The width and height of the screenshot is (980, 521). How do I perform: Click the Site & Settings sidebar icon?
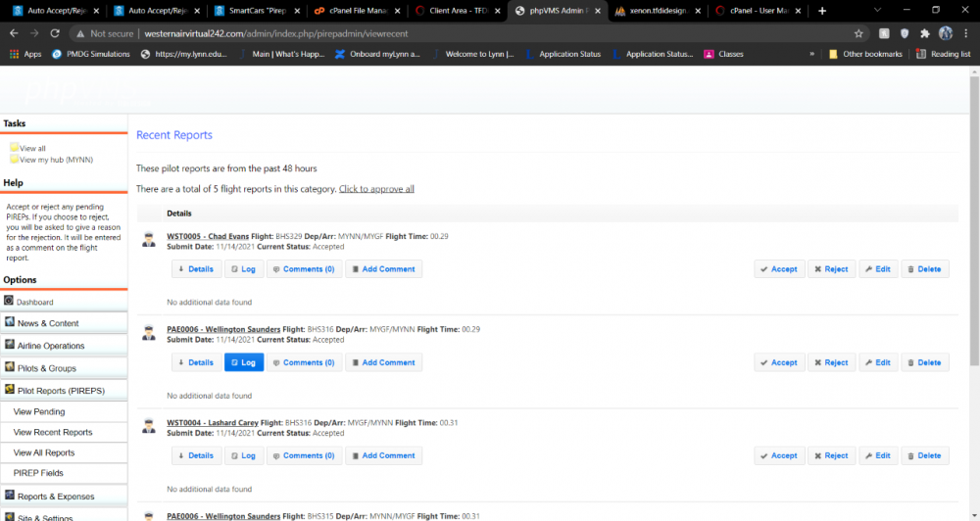10,517
